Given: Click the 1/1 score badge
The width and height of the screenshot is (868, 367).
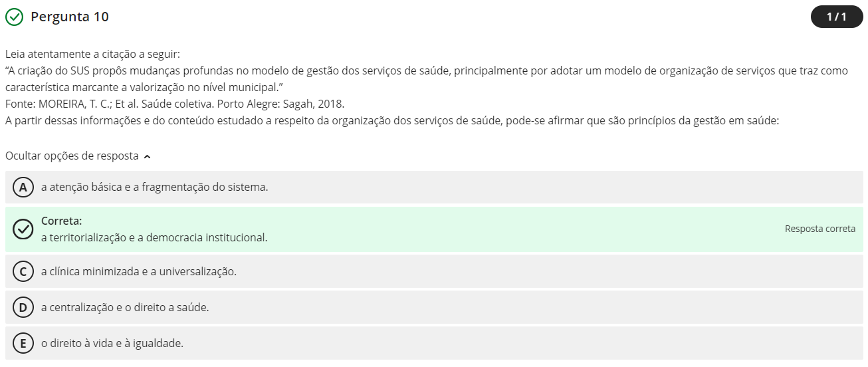Looking at the screenshot, I should pos(836,17).
